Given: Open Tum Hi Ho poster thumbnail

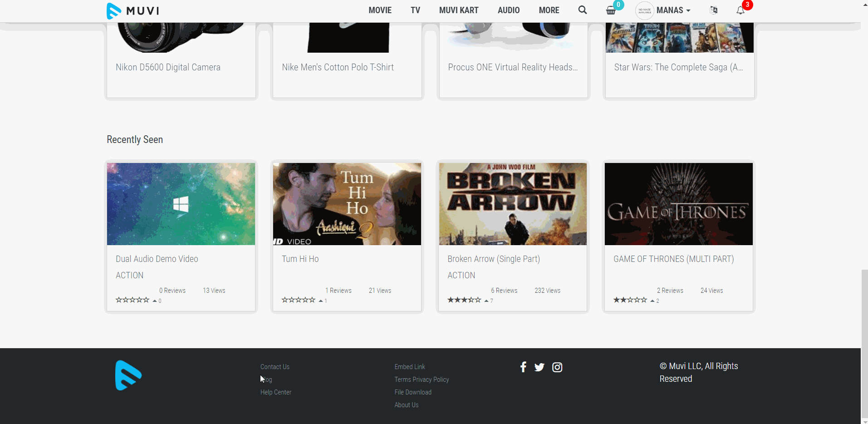Looking at the screenshot, I should point(347,204).
